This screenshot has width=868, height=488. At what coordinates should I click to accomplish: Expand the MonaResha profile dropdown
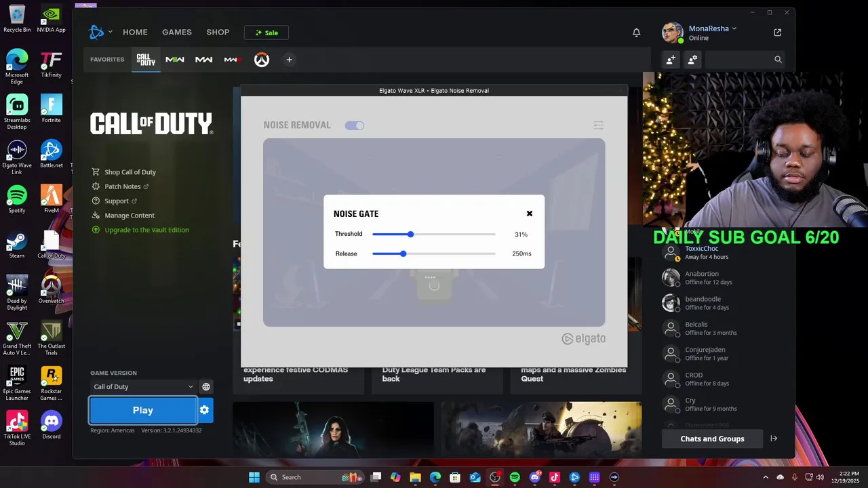pyautogui.click(x=713, y=28)
